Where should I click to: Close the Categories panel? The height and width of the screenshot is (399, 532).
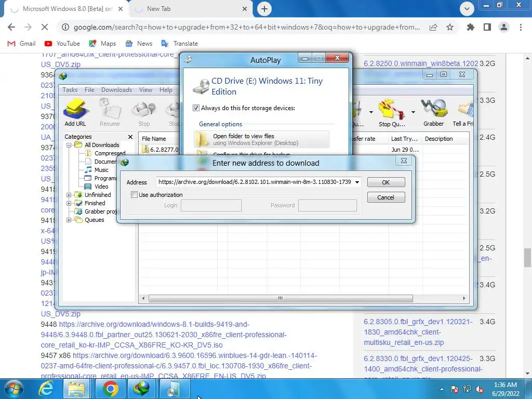pyautogui.click(x=130, y=137)
